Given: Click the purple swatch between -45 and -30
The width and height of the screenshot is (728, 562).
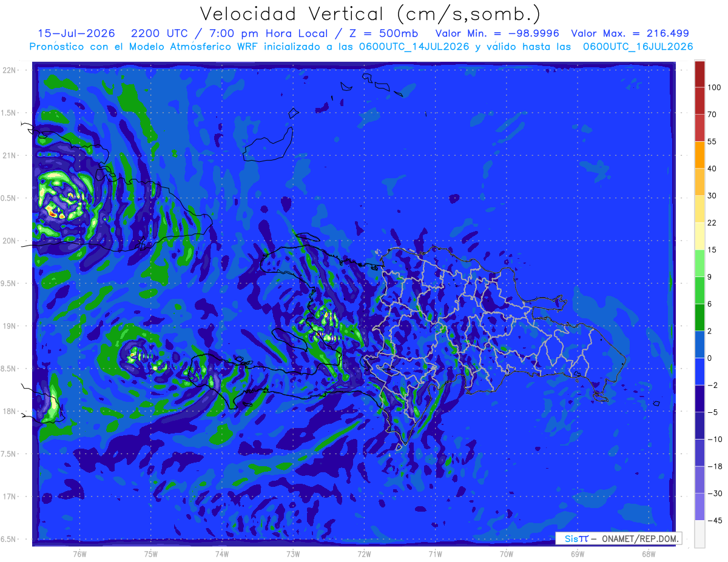Looking at the screenshot, I should [699, 506].
